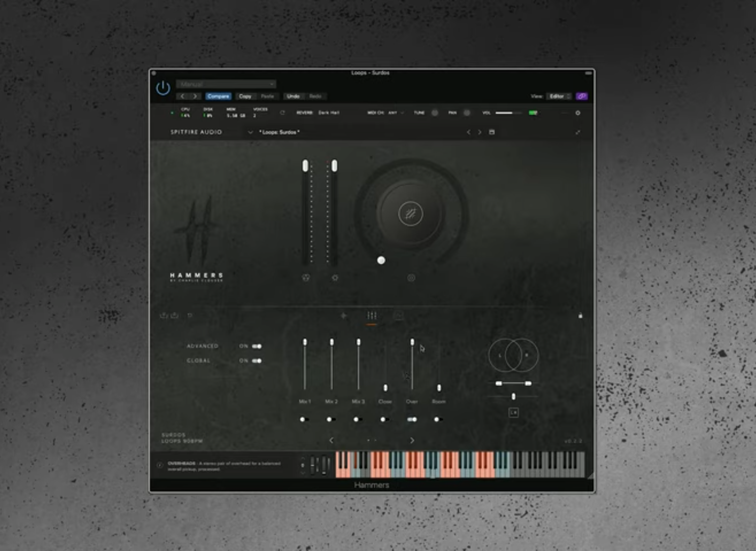Open the Manual preset dropdown
This screenshot has width=756, height=551.
coord(226,84)
